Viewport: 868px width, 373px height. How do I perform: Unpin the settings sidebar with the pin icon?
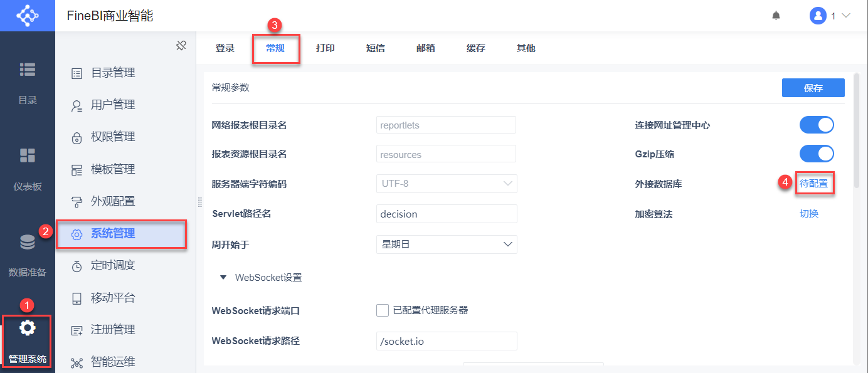[181, 45]
